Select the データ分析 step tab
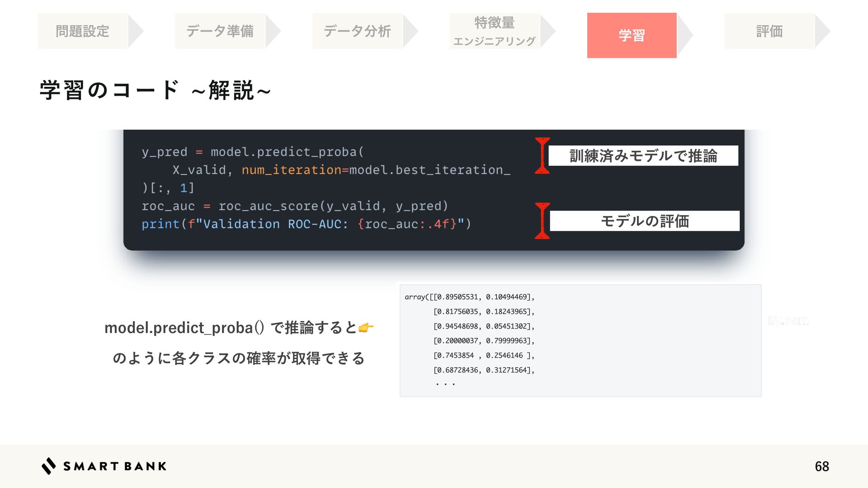This screenshot has width=868, height=488. pos(357,31)
